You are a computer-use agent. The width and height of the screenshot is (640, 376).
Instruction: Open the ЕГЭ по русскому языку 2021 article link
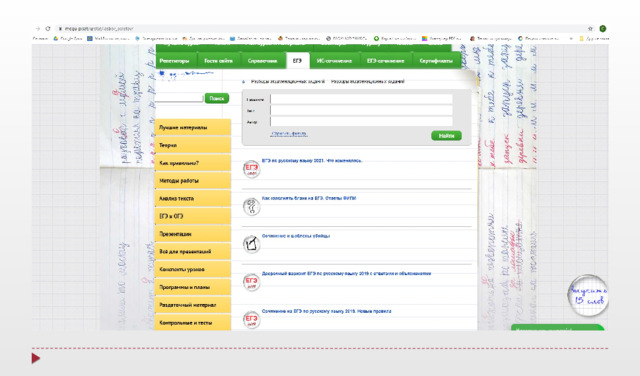(x=312, y=160)
